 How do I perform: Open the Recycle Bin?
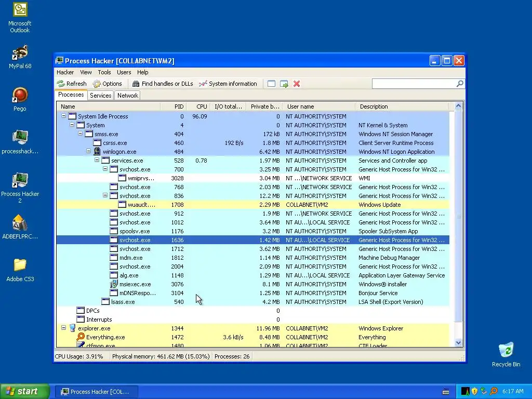click(x=506, y=354)
